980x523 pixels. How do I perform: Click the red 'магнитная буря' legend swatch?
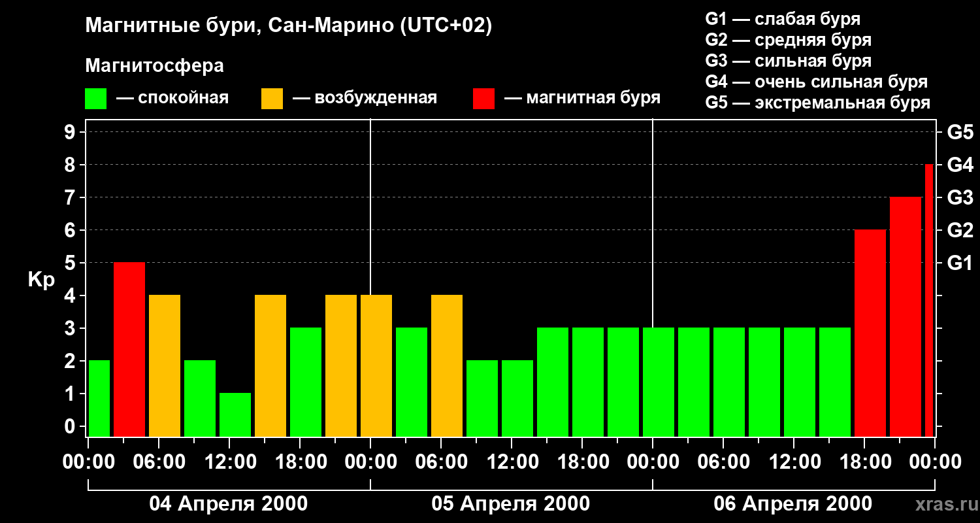point(483,99)
